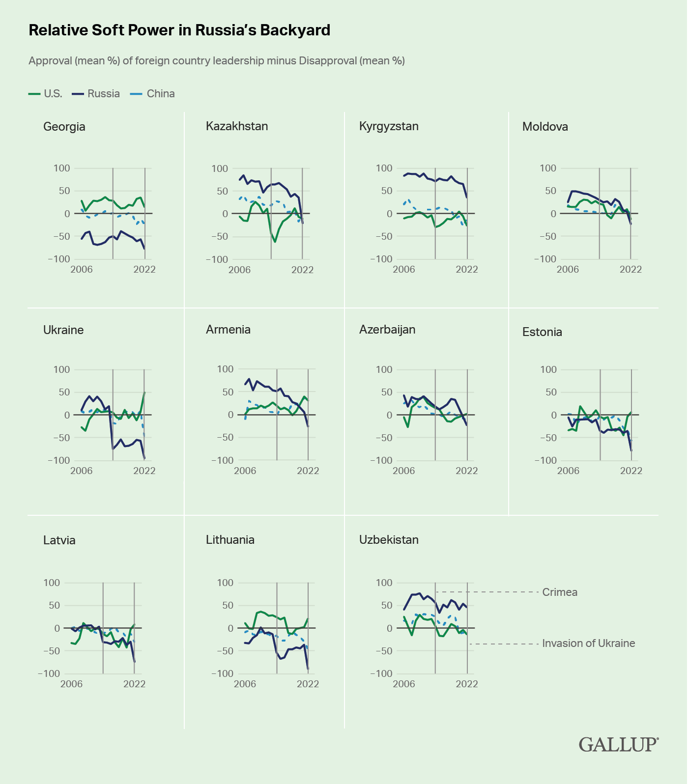Toggle the U.S. legend label
688x784 pixels.
click(x=53, y=94)
